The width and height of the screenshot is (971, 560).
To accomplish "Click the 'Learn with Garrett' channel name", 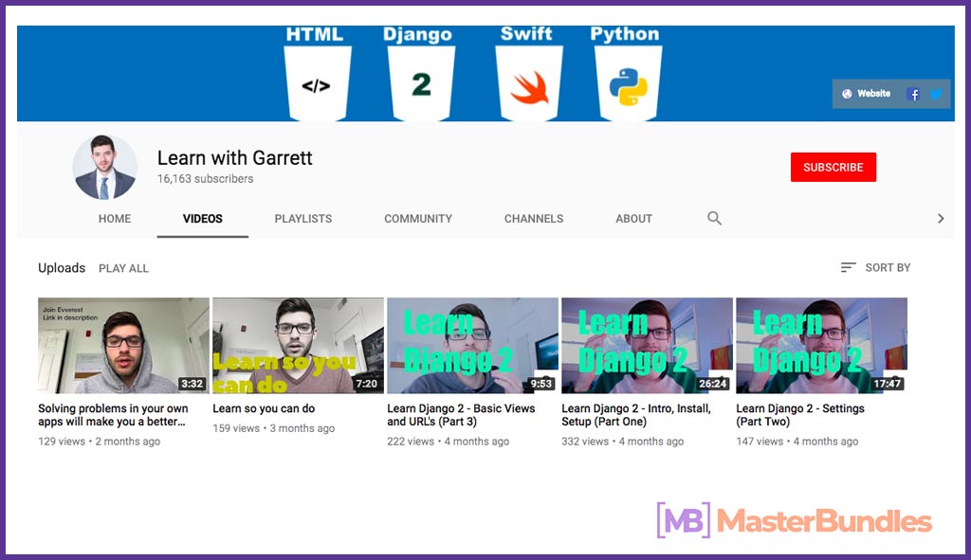I will [x=235, y=158].
